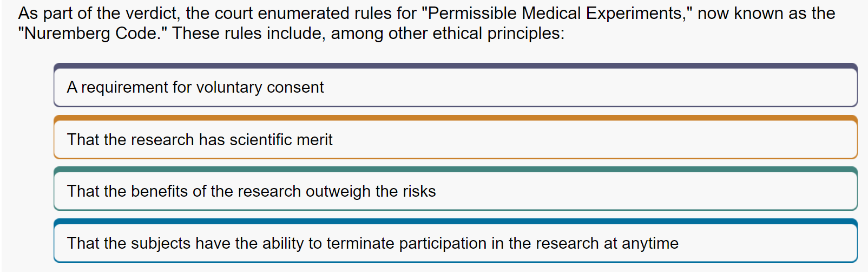Click the teal bar above the benefits option

[455, 170]
